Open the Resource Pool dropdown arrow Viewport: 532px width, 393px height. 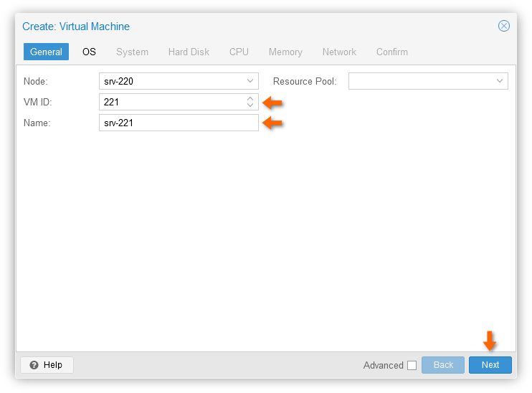click(500, 81)
